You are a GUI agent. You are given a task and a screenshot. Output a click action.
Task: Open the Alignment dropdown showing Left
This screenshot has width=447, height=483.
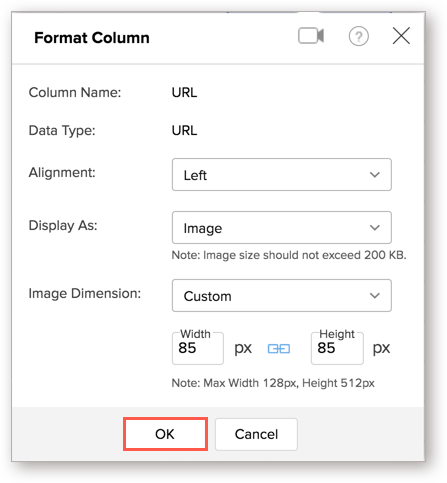(x=282, y=175)
